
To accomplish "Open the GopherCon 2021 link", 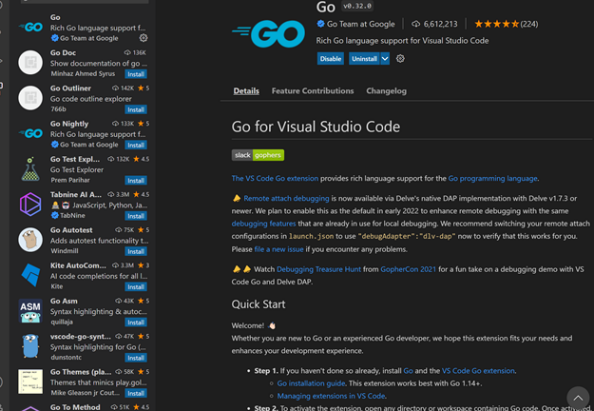I will click(408, 269).
